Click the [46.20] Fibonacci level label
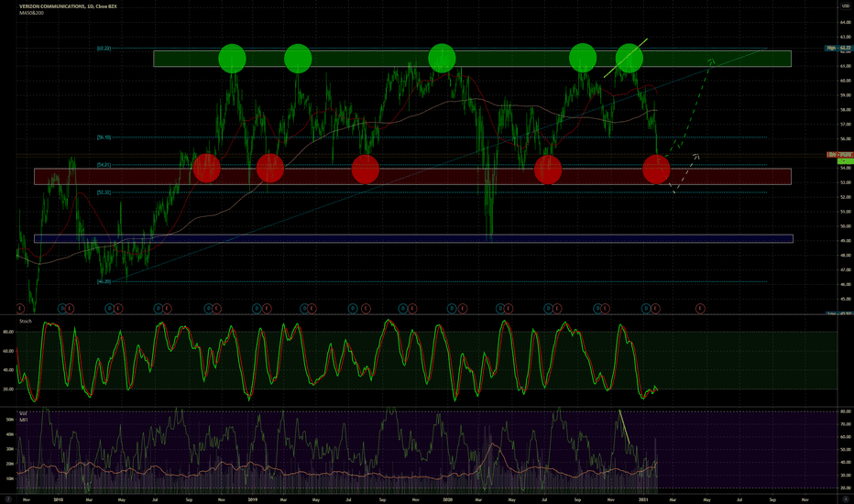854x504 pixels. coord(104,281)
